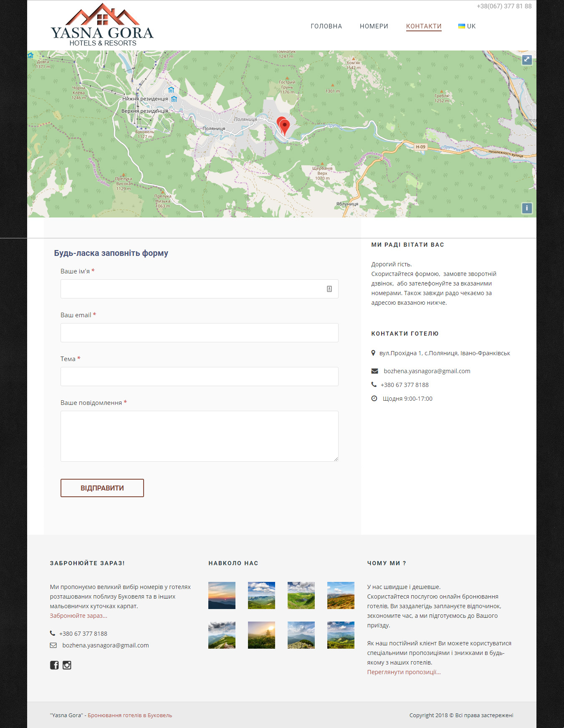The width and height of the screenshot is (564, 728).
Task: Click the phone number +380 67 377 8188 in sidebar
Action: [405, 385]
